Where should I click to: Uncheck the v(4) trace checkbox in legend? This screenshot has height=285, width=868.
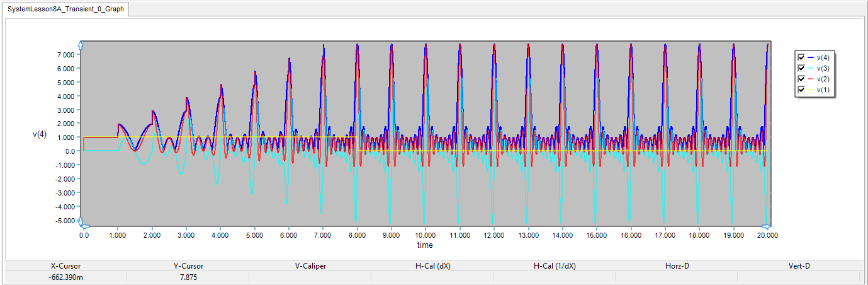801,57
